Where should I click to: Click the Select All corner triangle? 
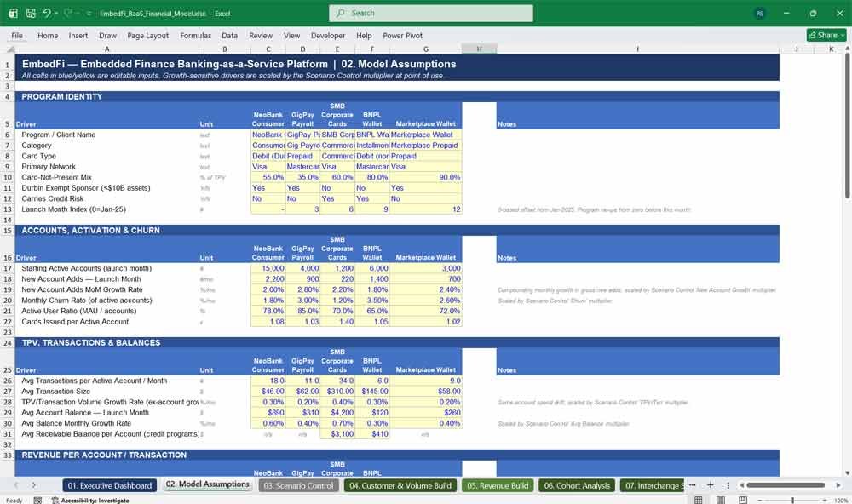[9, 49]
